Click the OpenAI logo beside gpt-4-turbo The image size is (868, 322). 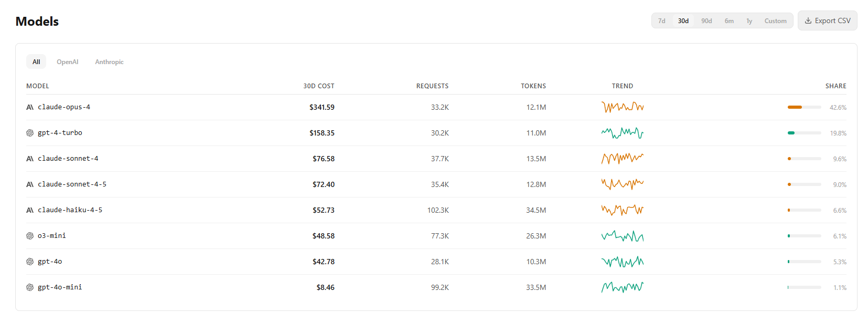click(x=30, y=132)
